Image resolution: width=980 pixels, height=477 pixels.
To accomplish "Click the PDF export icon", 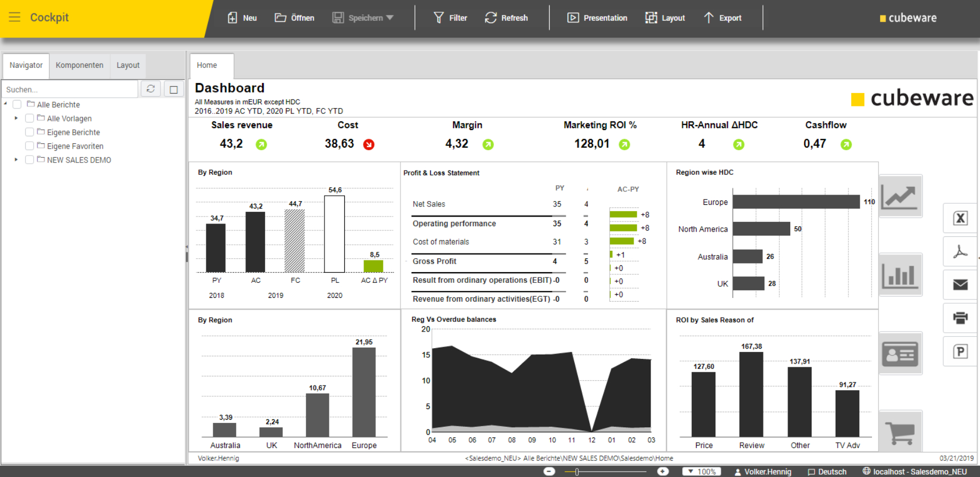I will (x=960, y=251).
